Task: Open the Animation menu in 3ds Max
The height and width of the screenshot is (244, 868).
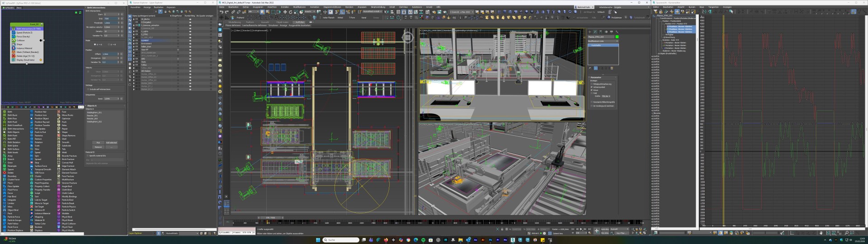Action: pos(314,7)
